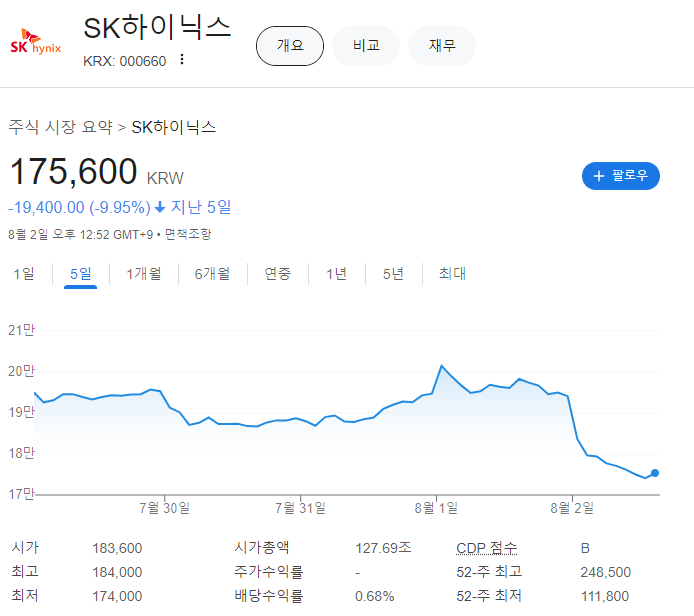Click the 배당수익률 label
The height and width of the screenshot is (616, 694).
pyautogui.click(x=269, y=596)
